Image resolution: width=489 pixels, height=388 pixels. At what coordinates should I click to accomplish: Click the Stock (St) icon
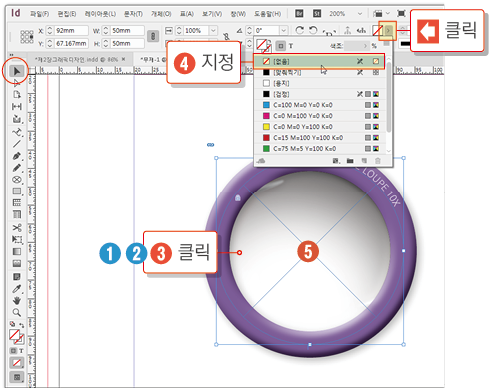317,14
